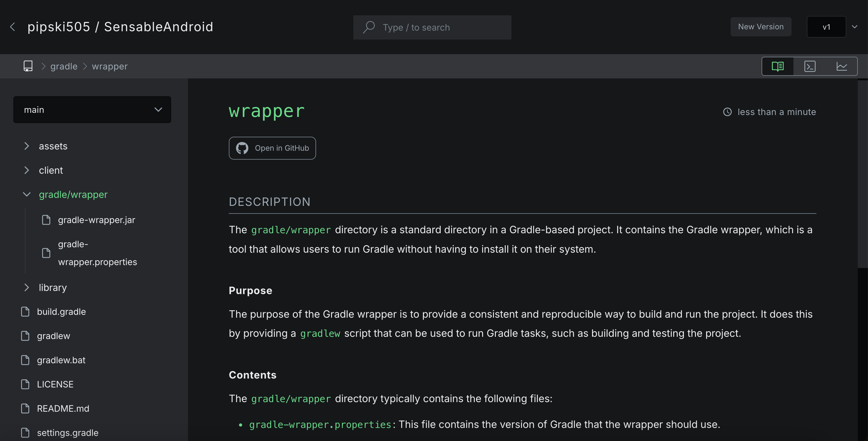Click the clock icon next to last modified time

pyautogui.click(x=727, y=112)
